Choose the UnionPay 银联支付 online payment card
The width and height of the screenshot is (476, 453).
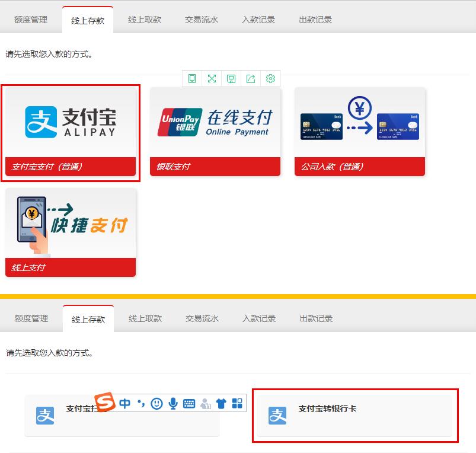[215, 132]
